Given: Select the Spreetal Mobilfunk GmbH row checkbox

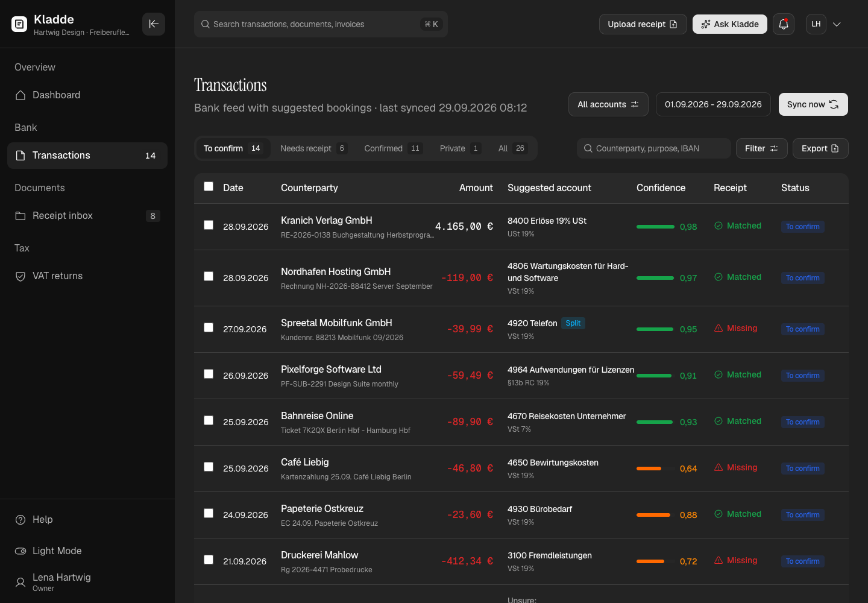Looking at the screenshot, I should [209, 327].
